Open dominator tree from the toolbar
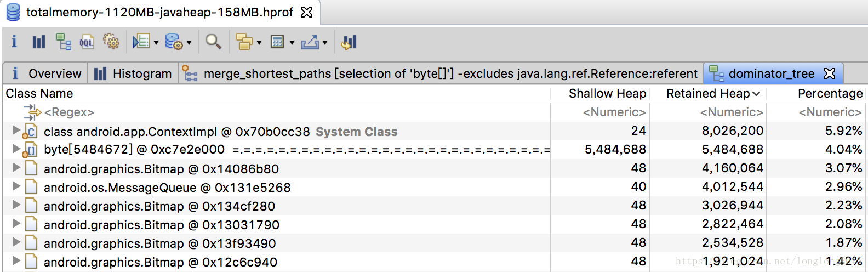This screenshot has height=272, width=868. pos(63,42)
